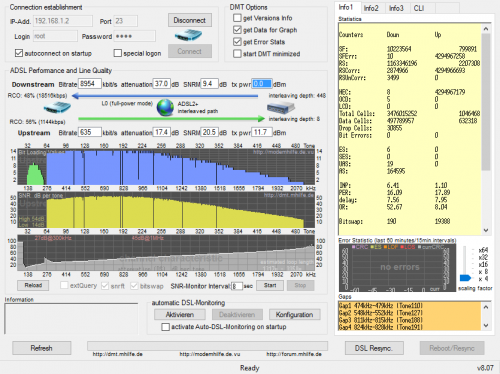
Task: Enable activate Auto-DSL-Monitoring on startup
Action: (x=166, y=327)
